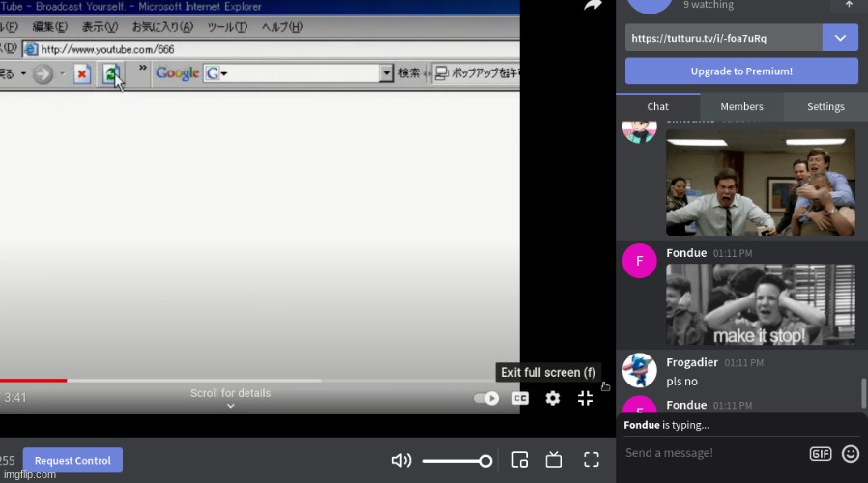Open the emoji picker

(x=851, y=454)
